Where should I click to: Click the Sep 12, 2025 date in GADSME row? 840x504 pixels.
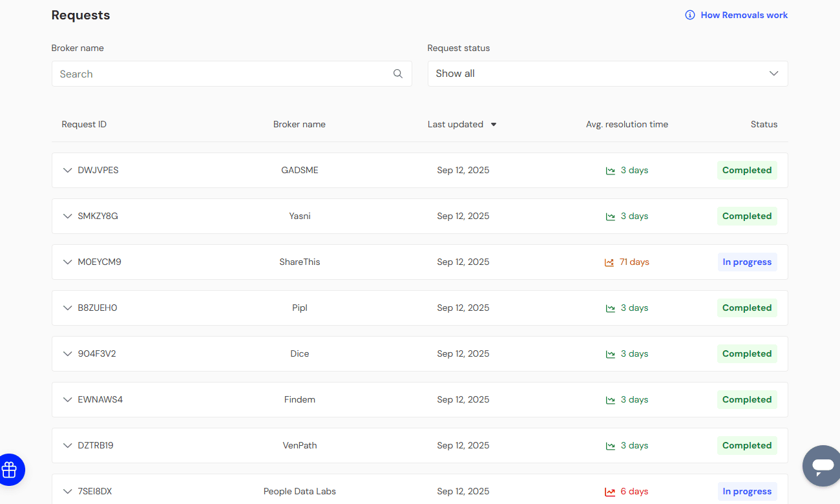click(463, 171)
